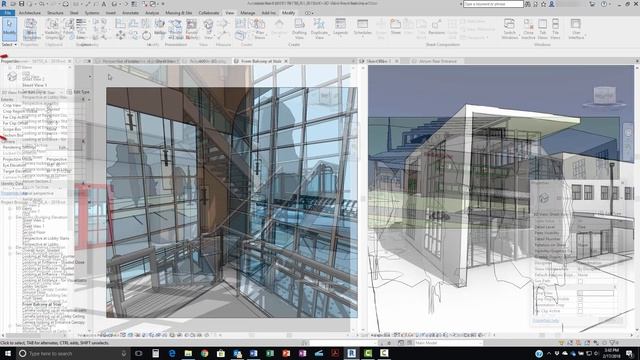
Task: Open the Schedules tool
Action: [362, 27]
